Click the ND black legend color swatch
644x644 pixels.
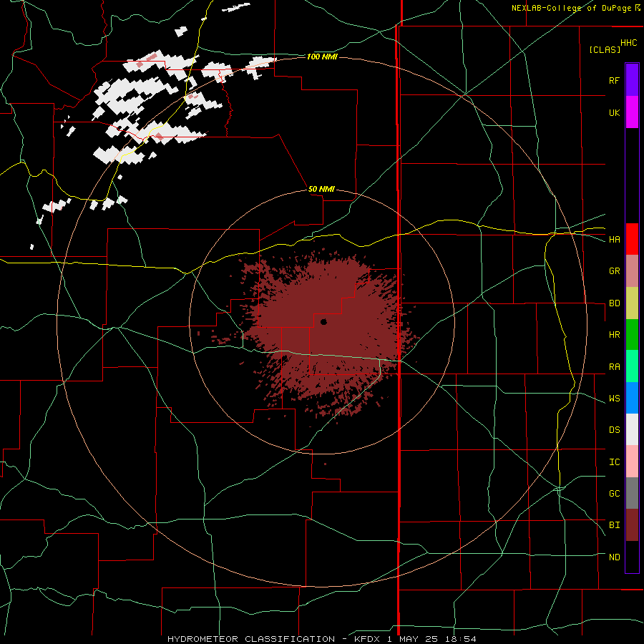point(632,557)
